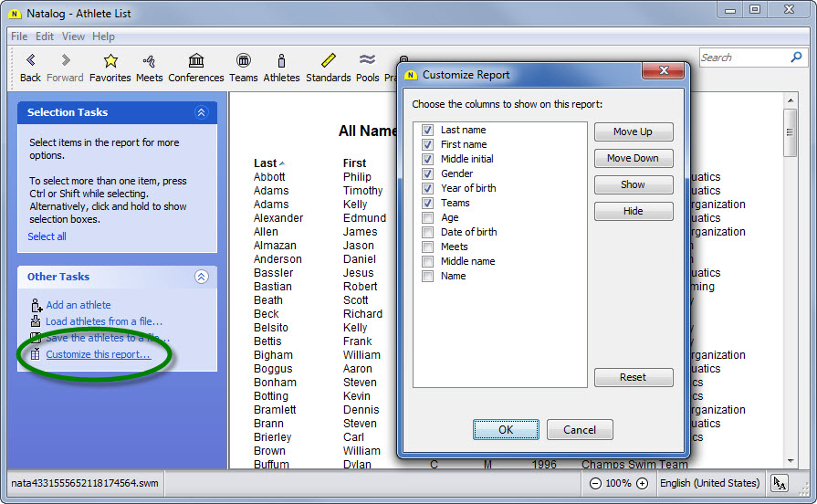
Task: Open the Meets toolbar icon
Action: pyautogui.click(x=150, y=61)
